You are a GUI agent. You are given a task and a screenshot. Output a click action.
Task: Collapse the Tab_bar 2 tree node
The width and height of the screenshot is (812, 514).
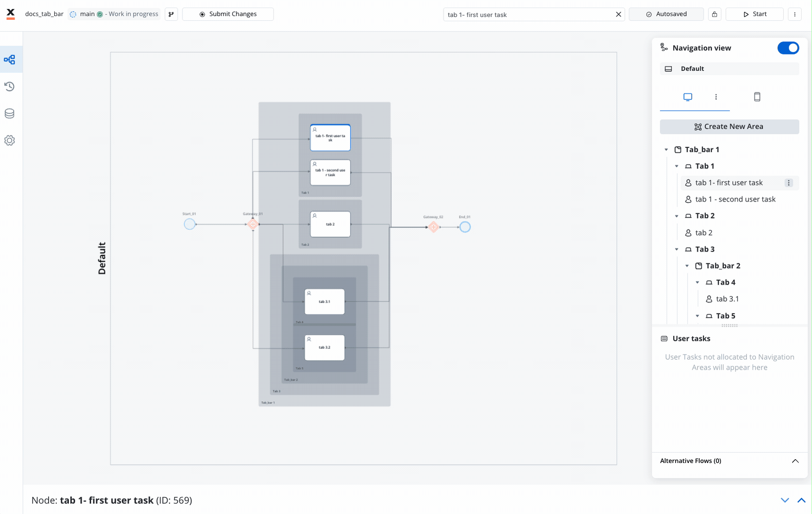[687, 266]
